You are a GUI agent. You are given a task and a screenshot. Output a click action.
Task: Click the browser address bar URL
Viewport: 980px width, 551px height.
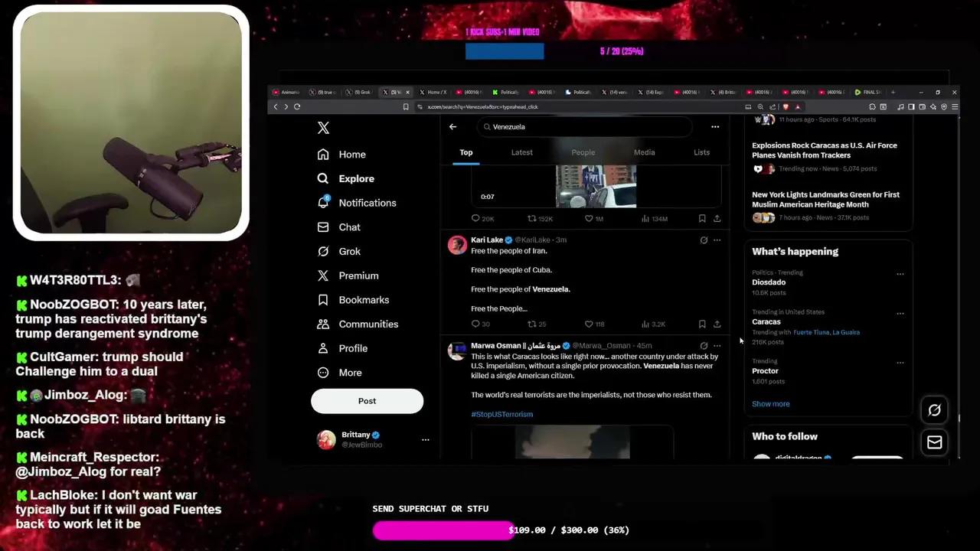(x=482, y=107)
